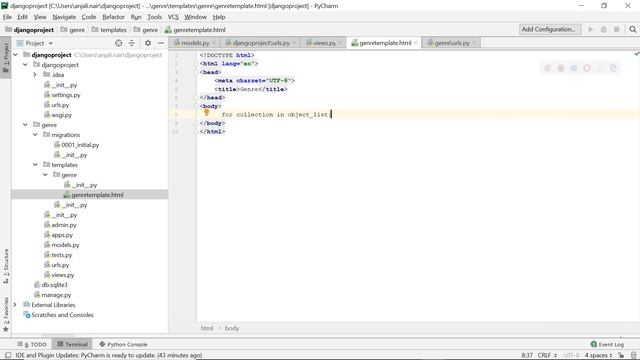Open the Event Log
Image resolution: width=640 pixels, height=360 pixels.
[607, 344]
